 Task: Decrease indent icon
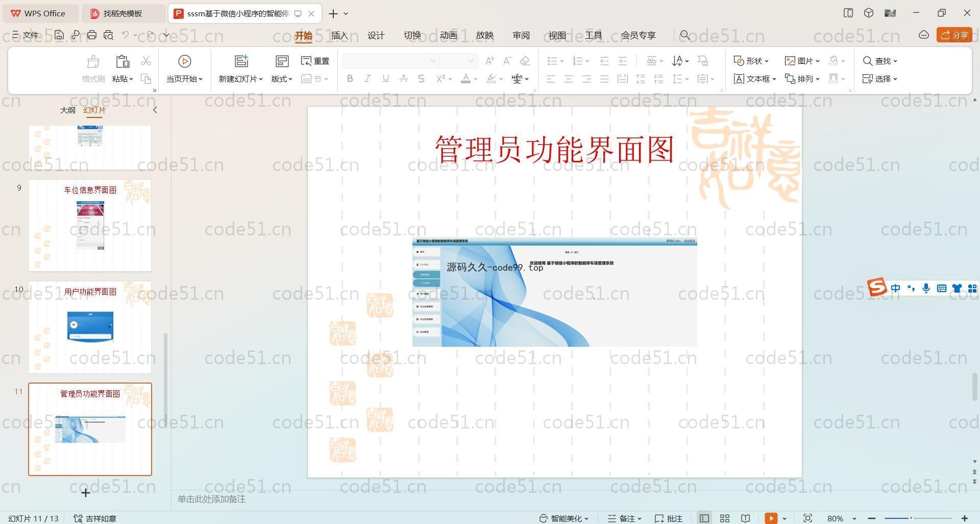tap(604, 61)
